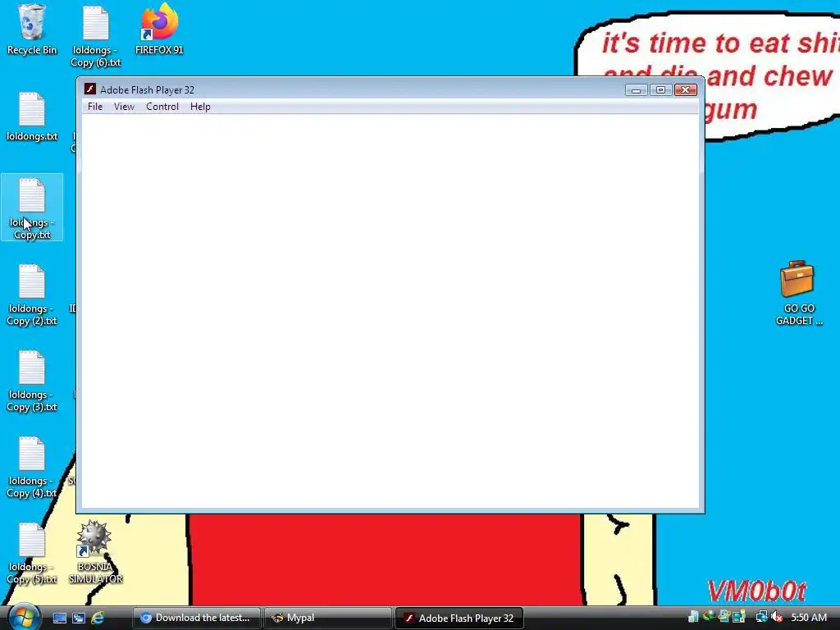Select the loldongs.txt desktop file
The height and width of the screenshot is (630, 840).
(32, 116)
